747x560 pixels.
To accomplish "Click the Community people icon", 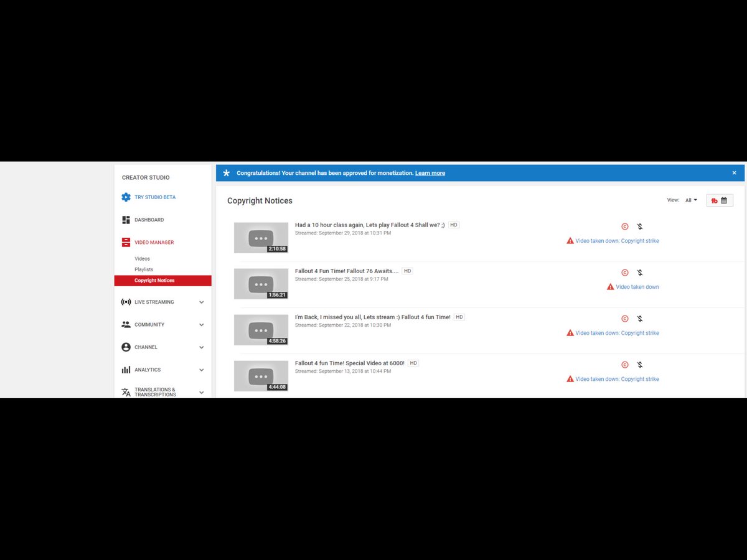I will 126,325.
